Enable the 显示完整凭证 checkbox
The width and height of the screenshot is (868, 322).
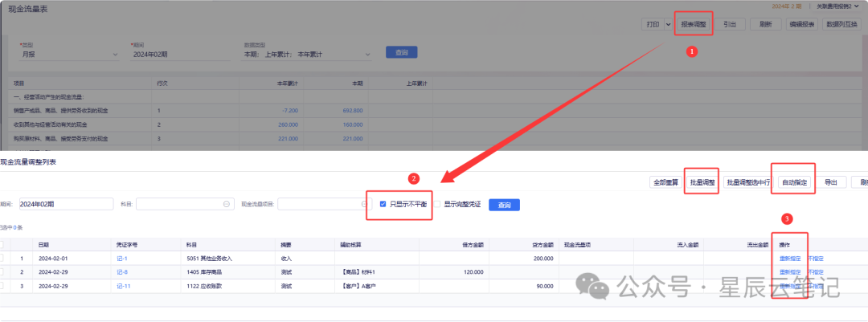pos(438,205)
